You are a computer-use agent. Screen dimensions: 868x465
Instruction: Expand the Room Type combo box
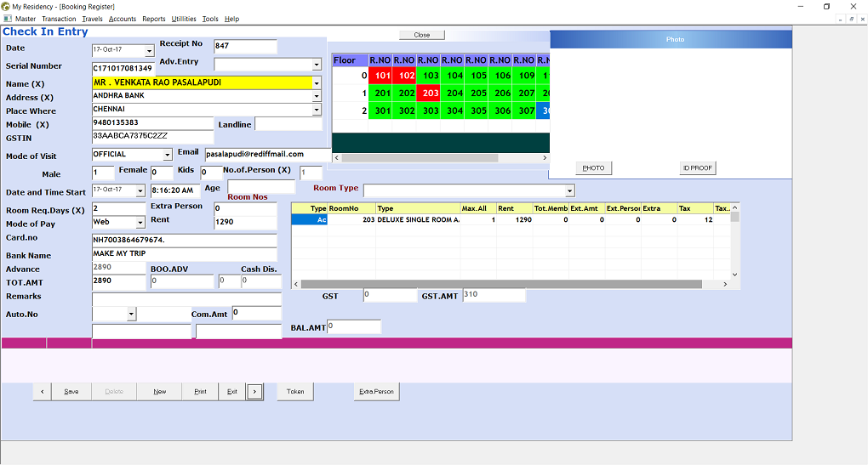click(x=570, y=190)
